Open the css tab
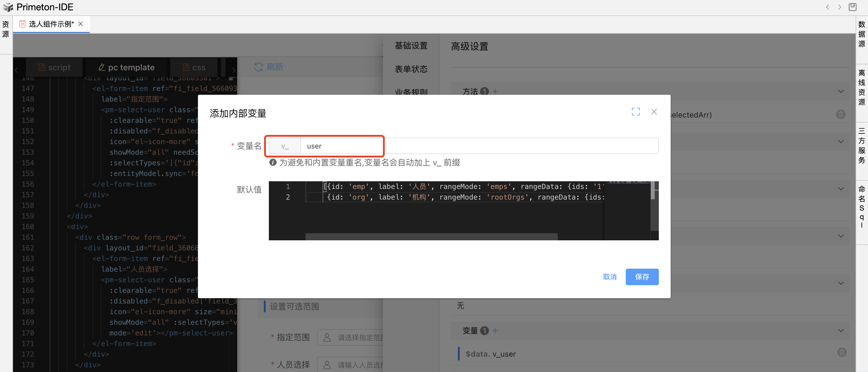The height and width of the screenshot is (372, 868). click(194, 67)
